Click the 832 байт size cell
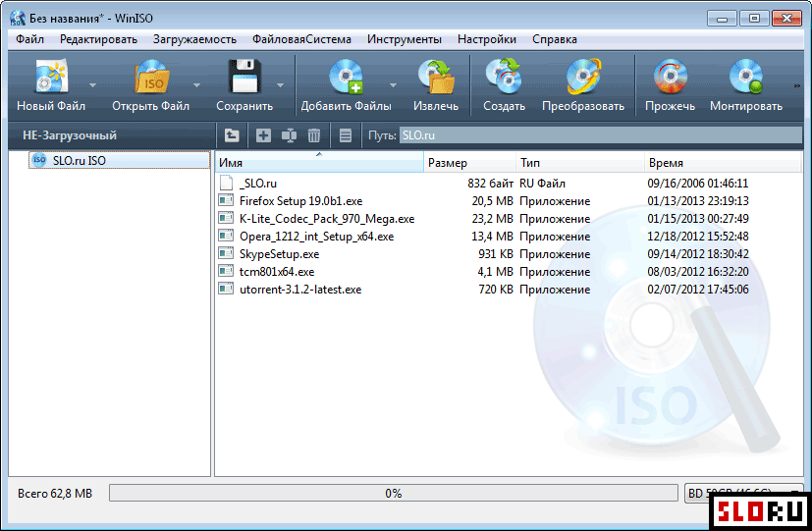This screenshot has height=531, width=812. coord(490,184)
